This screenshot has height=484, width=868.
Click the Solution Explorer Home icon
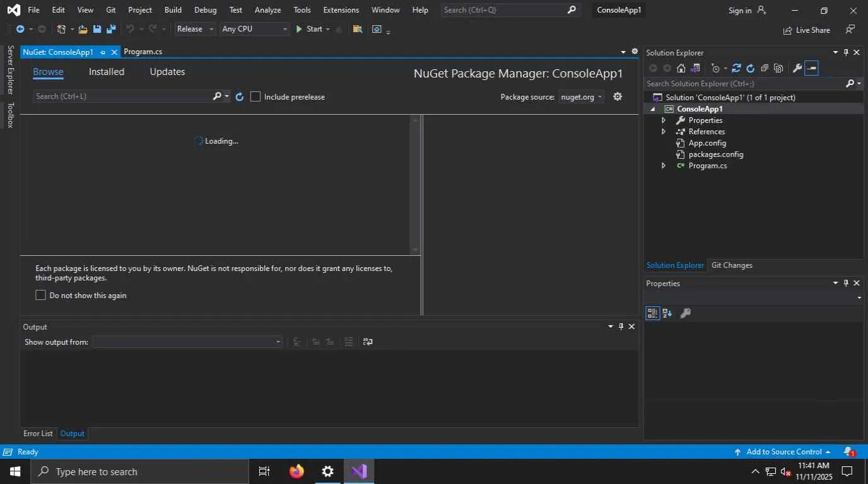[681, 68]
